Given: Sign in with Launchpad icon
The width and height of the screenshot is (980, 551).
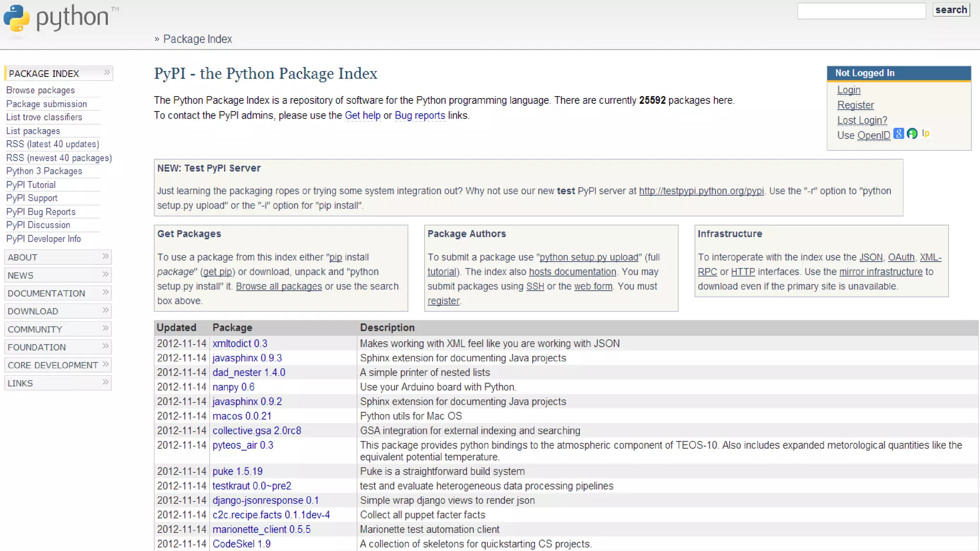Looking at the screenshot, I should pos(925,133).
